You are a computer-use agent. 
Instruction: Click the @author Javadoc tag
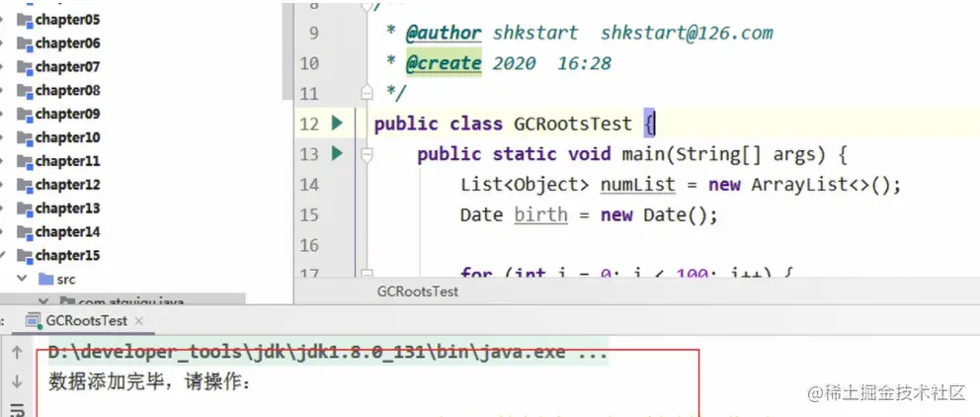[444, 34]
